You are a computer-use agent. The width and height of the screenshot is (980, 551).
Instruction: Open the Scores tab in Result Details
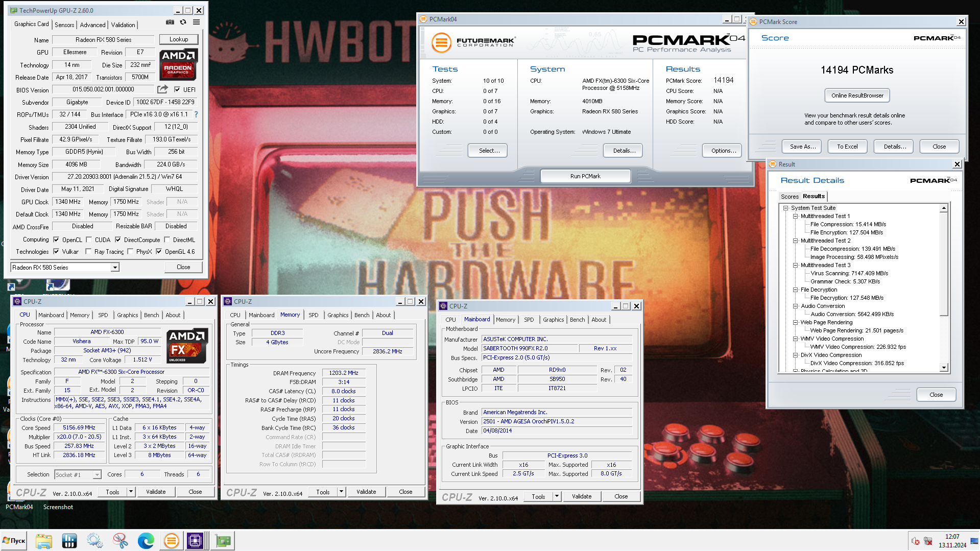(x=790, y=197)
